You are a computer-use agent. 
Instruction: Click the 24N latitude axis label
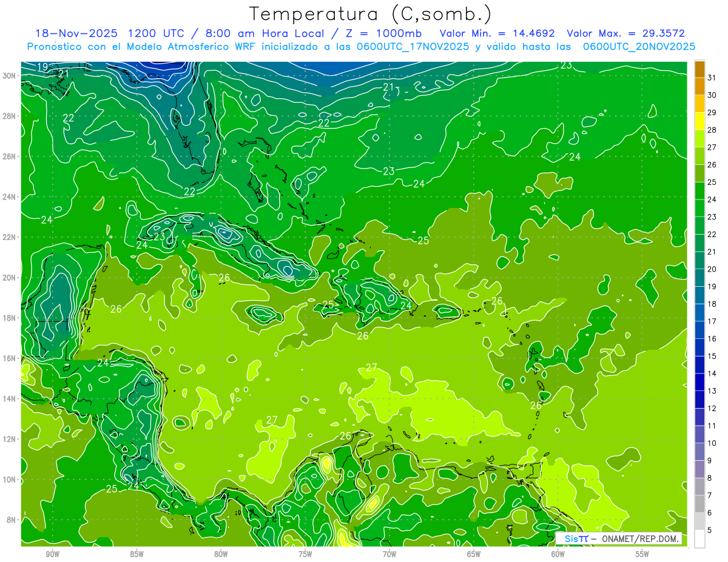(x=10, y=197)
